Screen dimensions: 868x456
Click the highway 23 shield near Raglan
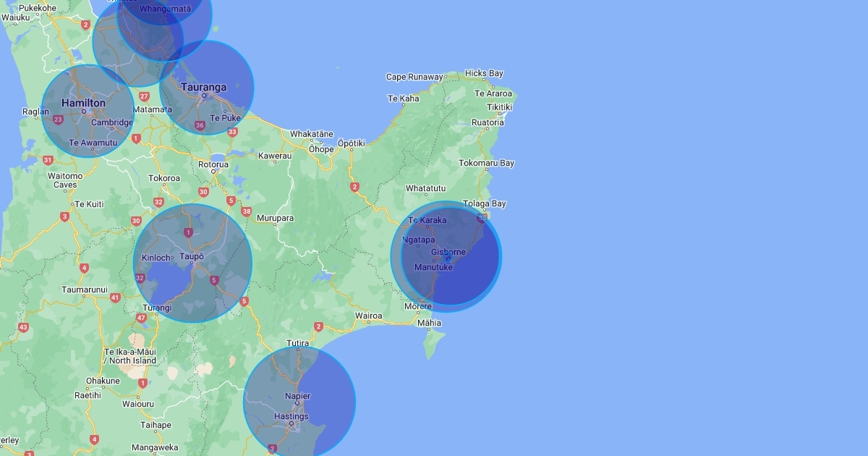tap(58, 120)
